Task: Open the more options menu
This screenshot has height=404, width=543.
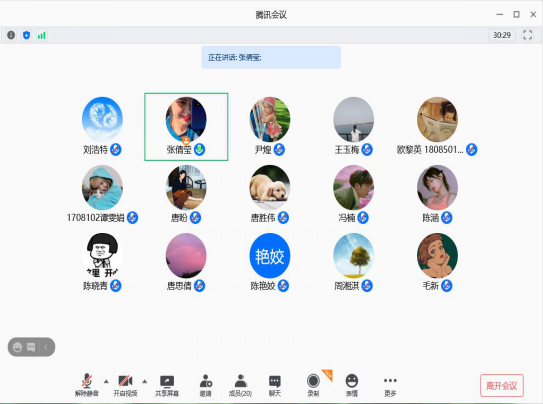Action: tap(390, 386)
